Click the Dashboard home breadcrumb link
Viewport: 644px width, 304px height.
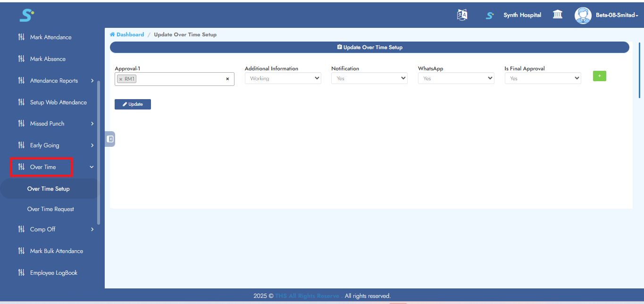(127, 34)
